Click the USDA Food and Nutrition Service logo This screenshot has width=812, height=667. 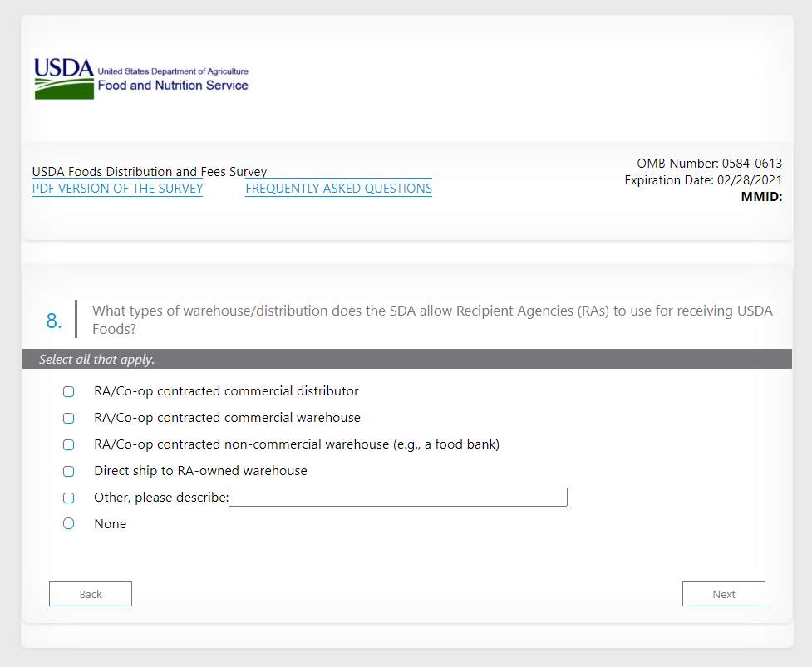140,78
